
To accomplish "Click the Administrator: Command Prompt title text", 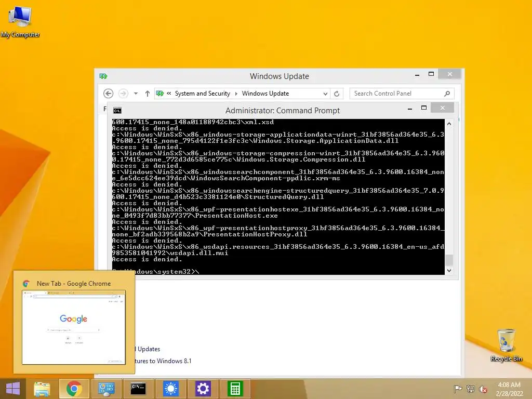I will click(283, 111).
